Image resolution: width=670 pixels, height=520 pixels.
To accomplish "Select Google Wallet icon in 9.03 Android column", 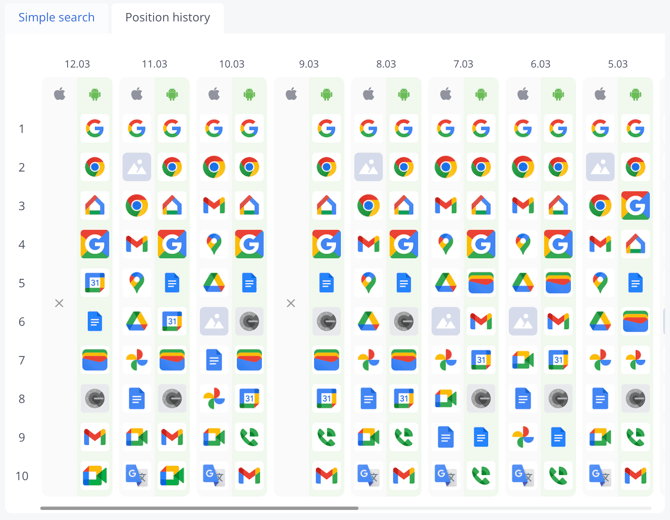I will 327,360.
